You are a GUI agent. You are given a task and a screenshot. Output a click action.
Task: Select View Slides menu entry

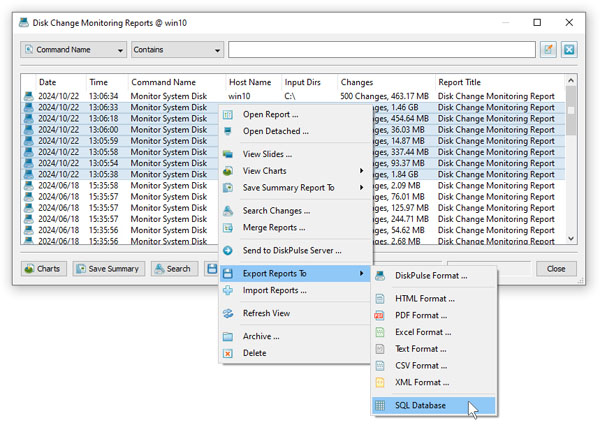coord(295,154)
